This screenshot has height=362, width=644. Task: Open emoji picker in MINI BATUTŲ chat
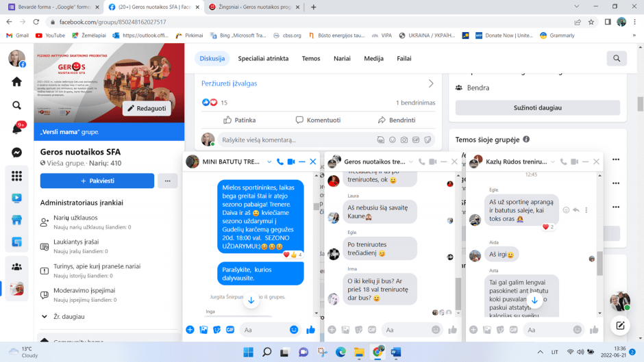294,330
